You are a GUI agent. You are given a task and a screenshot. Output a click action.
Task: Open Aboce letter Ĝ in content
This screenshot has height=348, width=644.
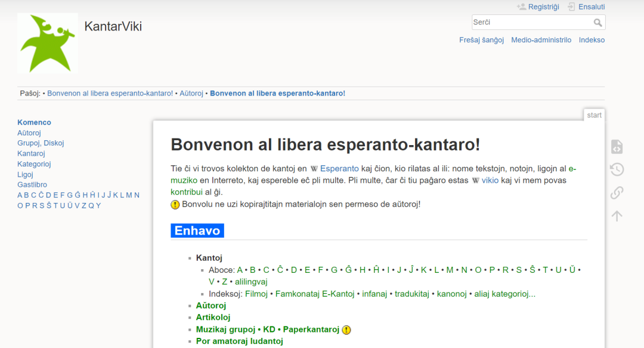348,270
